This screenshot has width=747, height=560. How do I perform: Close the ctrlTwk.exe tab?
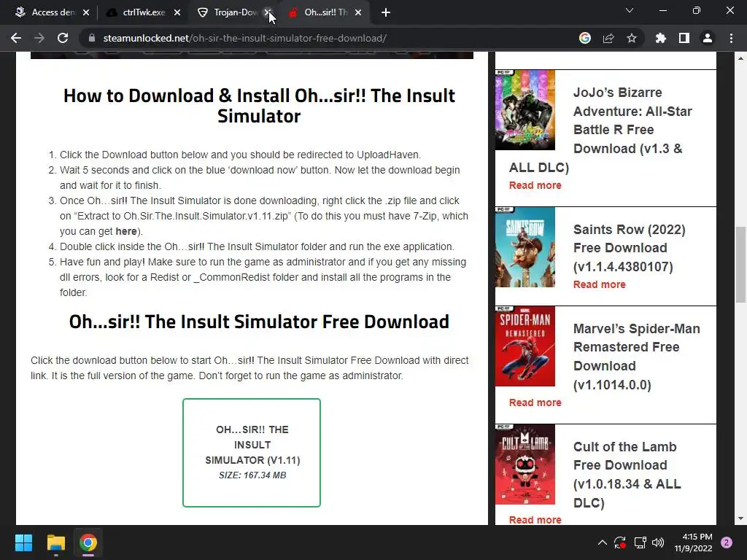click(177, 12)
